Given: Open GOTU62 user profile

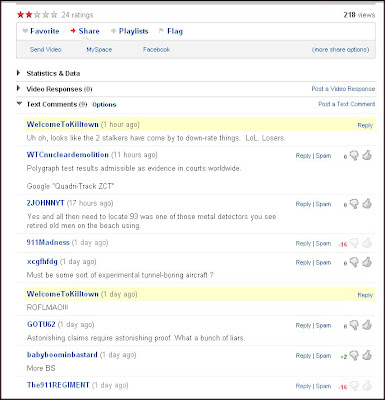Looking at the screenshot, I should click(41, 324).
